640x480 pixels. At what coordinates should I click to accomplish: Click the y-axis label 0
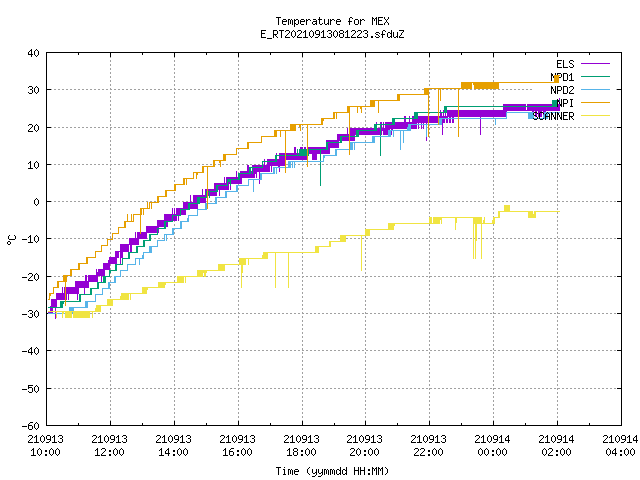[37, 202]
